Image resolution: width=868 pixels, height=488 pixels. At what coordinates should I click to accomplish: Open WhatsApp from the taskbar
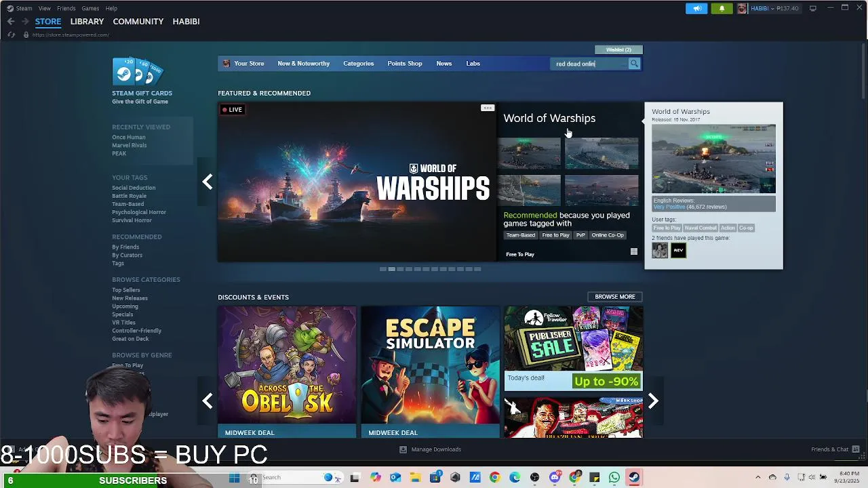tap(614, 478)
